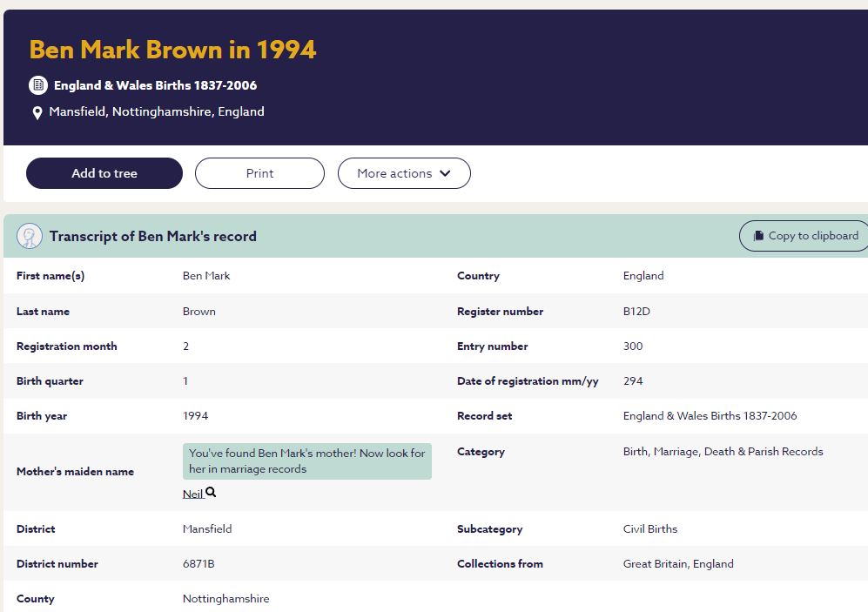Click the location pin icon beside Mansfield
The height and width of the screenshot is (612, 868).
pyautogui.click(x=37, y=113)
